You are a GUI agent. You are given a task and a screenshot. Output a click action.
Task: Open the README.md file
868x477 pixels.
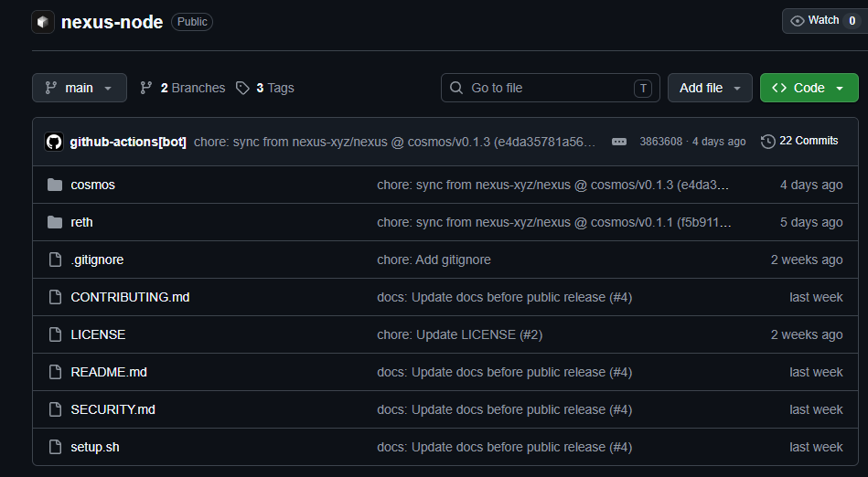pos(109,373)
